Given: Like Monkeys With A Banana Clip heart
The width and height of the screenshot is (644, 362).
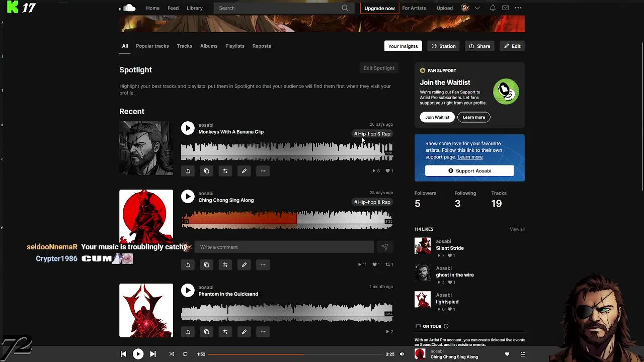Looking at the screenshot, I should [x=388, y=171].
